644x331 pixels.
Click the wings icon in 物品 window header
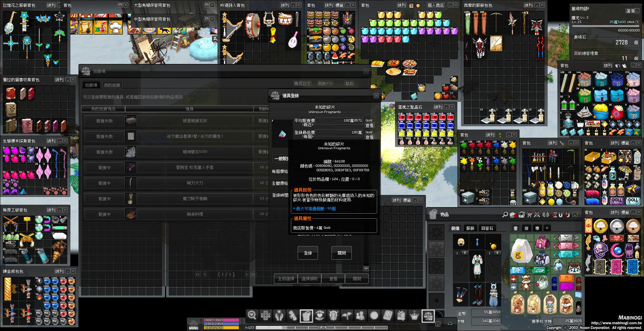coord(546,215)
